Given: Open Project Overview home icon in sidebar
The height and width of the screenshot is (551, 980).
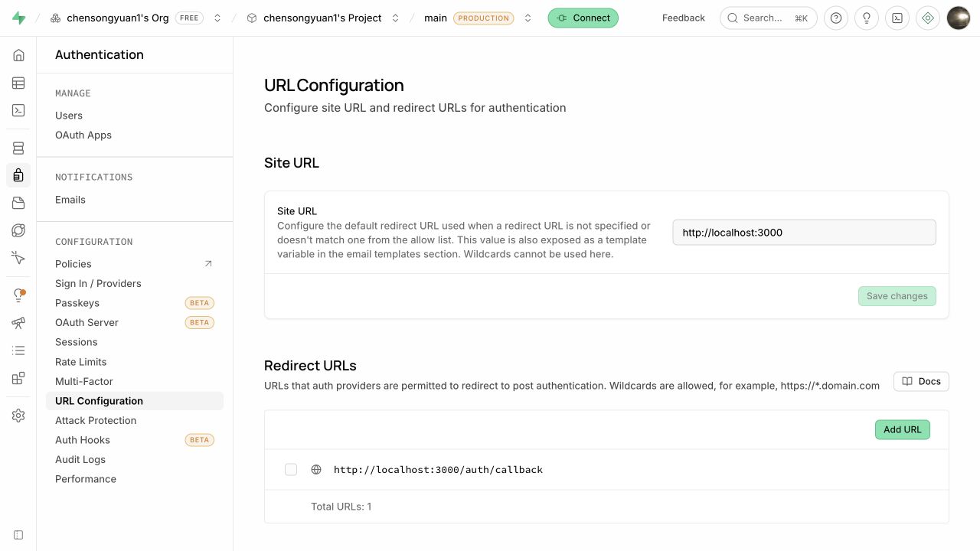Looking at the screenshot, I should coord(18,55).
